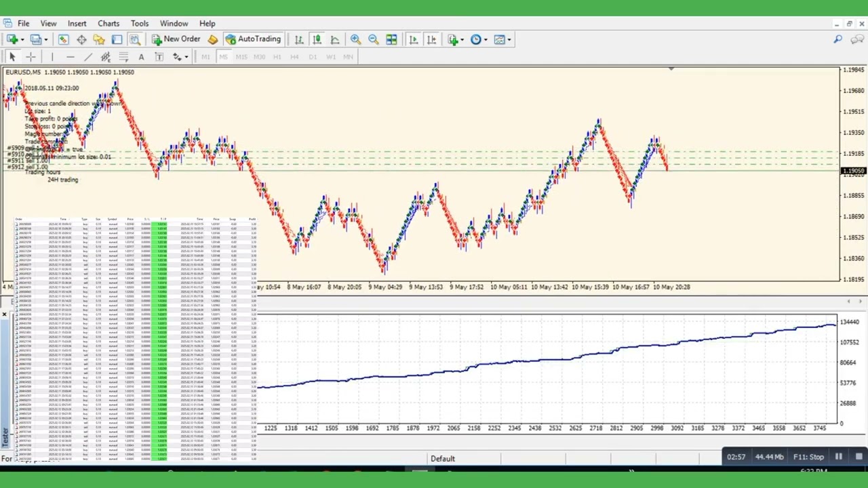The width and height of the screenshot is (868, 488).
Task: Expand the Profiles dropdown arrow
Action: coord(45,39)
